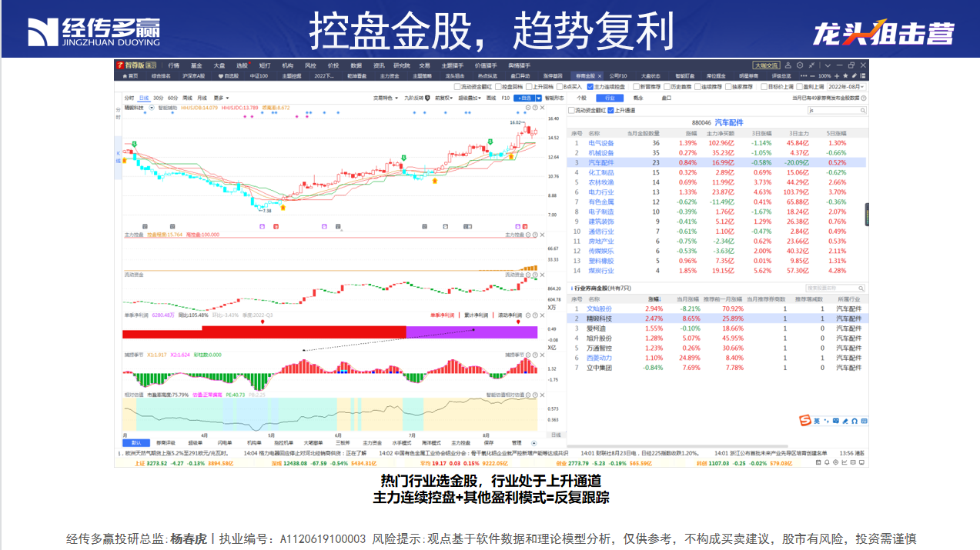Image resolution: width=980 pixels, height=550 pixels.
Task: Click the help icon on main chart header
Action: point(533,108)
